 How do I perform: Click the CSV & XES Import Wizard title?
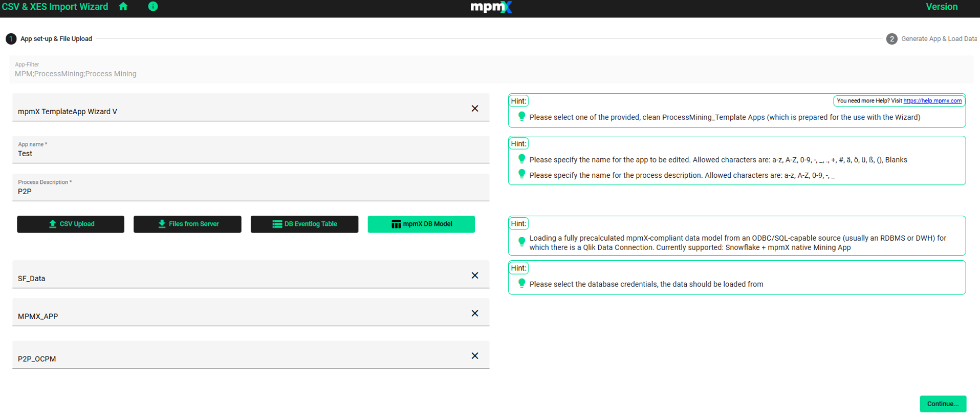[x=55, y=7]
